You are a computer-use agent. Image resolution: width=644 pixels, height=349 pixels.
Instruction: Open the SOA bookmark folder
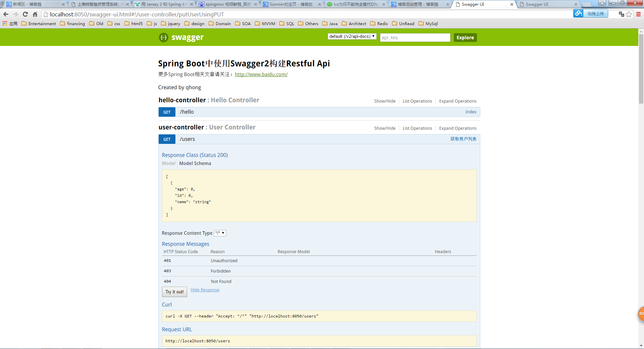[x=243, y=23]
